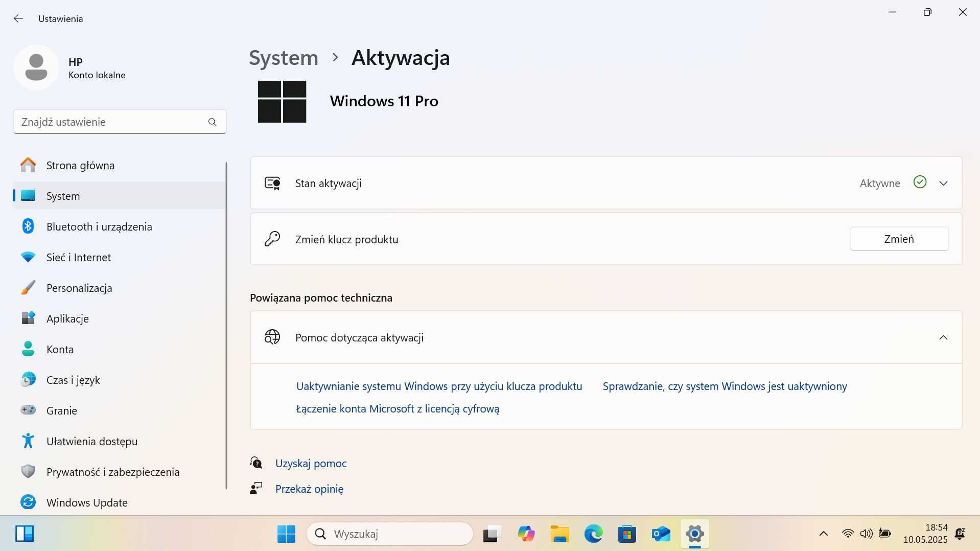Open Czas i język settings
980x551 pixels.
pos(119,380)
